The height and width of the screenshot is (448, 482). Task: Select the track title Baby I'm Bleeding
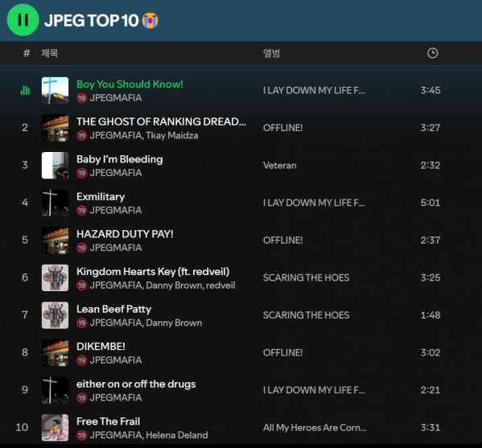pyautogui.click(x=120, y=159)
